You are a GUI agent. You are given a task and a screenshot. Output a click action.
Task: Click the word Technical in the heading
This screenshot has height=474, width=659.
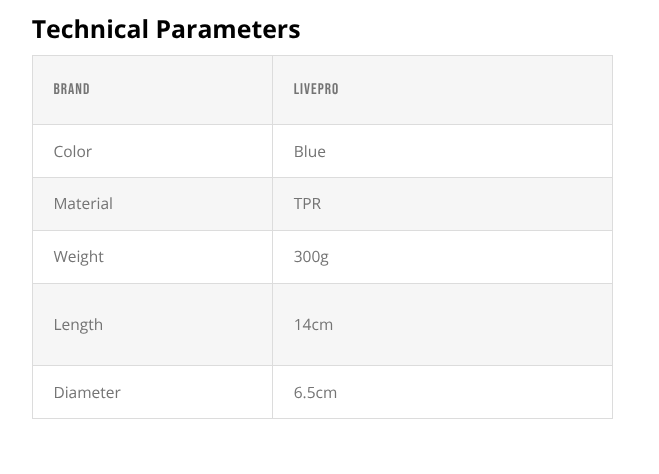point(90,29)
